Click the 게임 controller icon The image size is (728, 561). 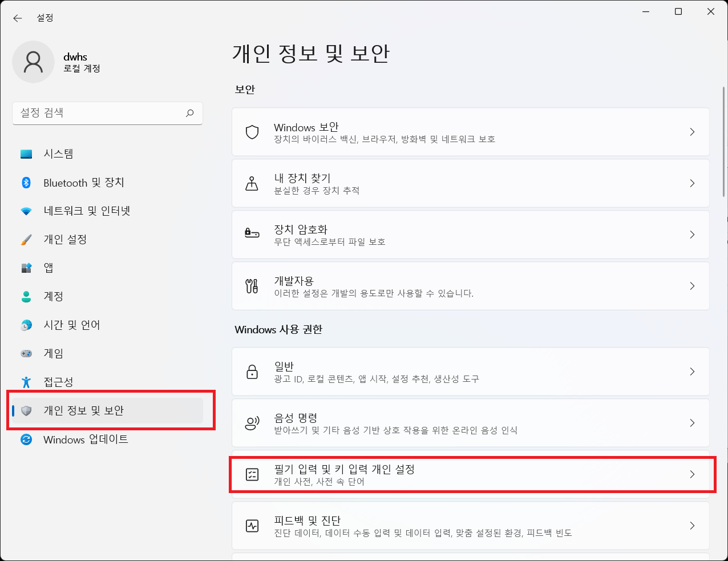pyautogui.click(x=26, y=354)
